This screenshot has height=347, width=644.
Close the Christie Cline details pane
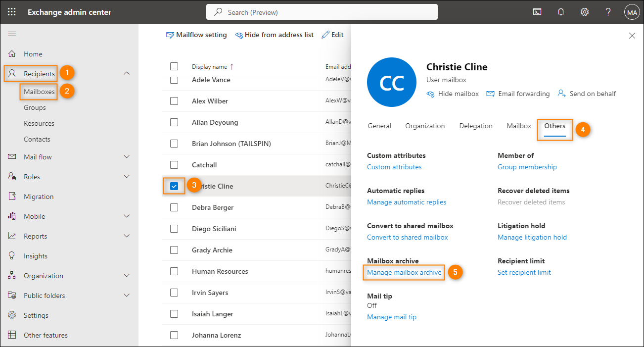tap(632, 36)
